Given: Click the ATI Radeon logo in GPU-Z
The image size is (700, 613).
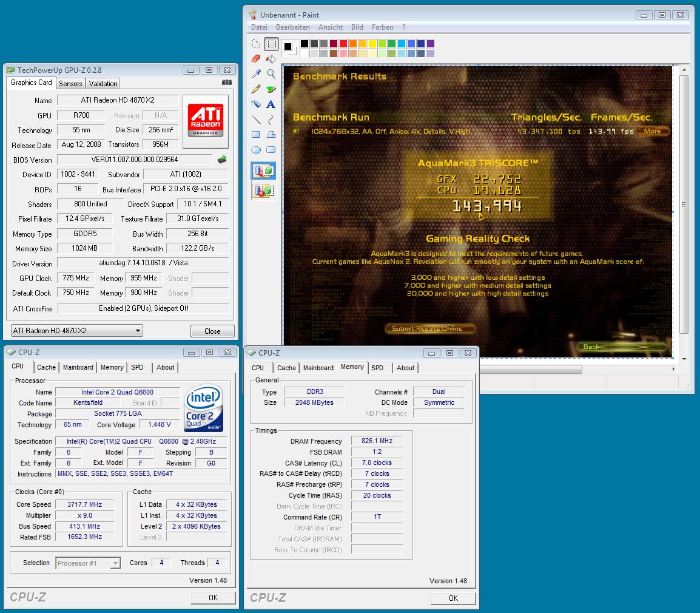Looking at the screenshot, I should click(206, 121).
